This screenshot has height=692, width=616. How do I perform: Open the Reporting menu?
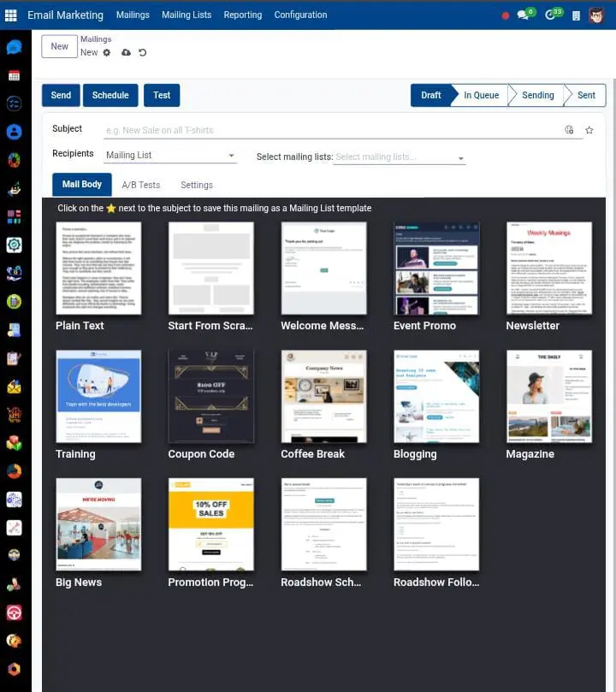pos(243,15)
